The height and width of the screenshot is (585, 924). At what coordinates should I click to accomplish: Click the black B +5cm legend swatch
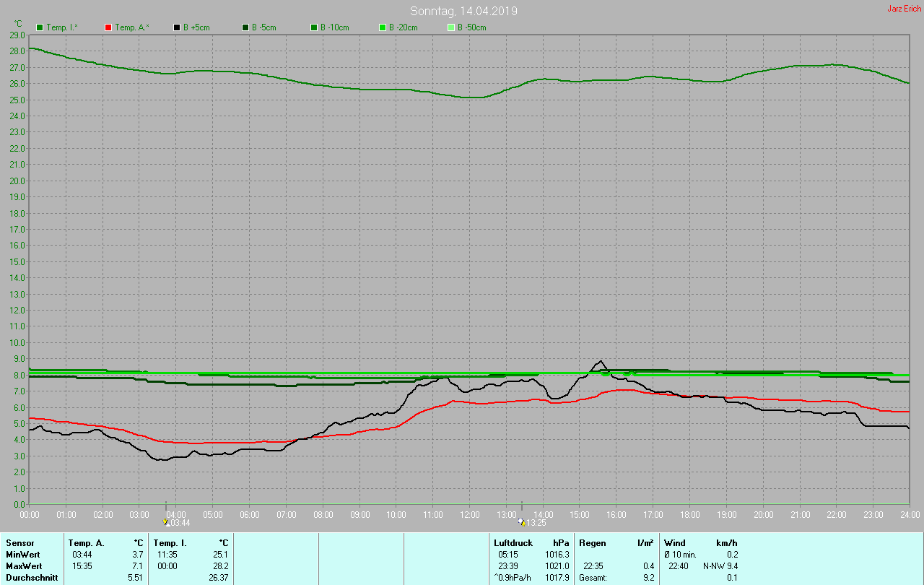177,27
